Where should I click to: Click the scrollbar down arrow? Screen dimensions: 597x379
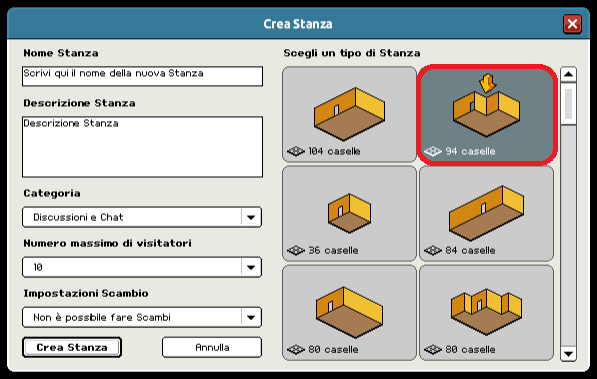coord(568,354)
